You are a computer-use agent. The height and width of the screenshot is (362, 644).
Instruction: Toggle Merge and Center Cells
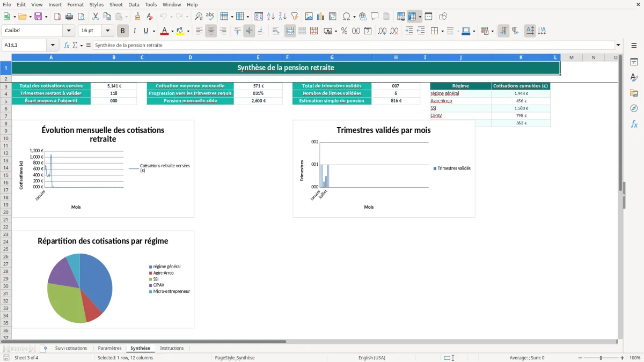[290, 31]
